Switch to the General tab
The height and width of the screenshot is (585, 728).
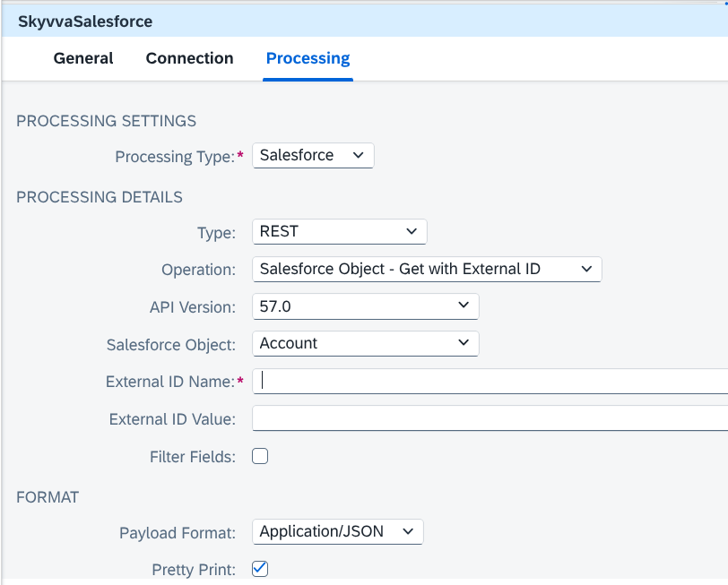point(83,58)
